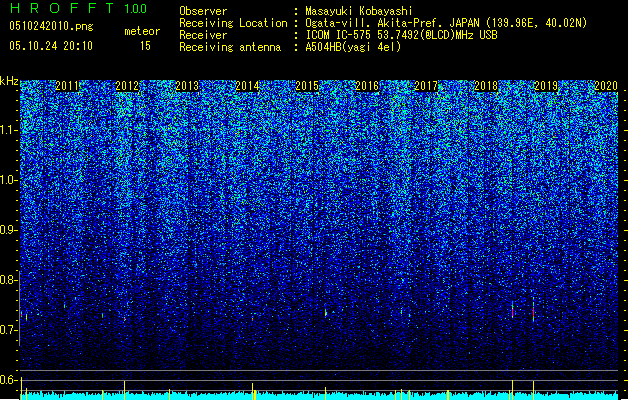Click the 2016 time marker
The height and width of the screenshot is (400, 629).
(367, 86)
